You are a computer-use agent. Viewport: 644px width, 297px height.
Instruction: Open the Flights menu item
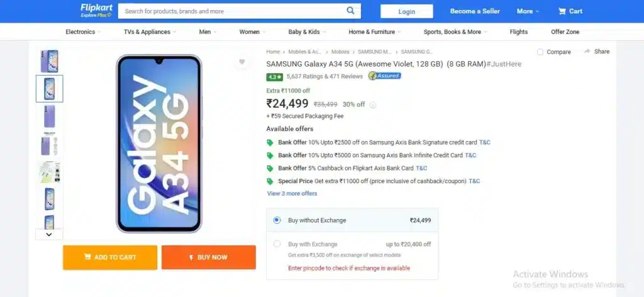point(519,31)
